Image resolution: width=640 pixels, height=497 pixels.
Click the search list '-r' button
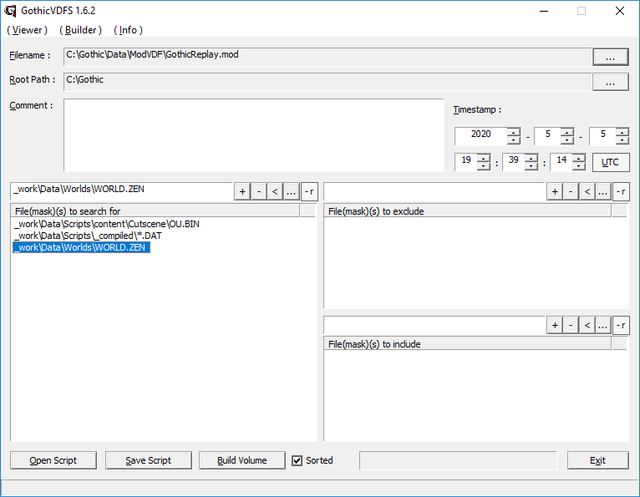[309, 191]
